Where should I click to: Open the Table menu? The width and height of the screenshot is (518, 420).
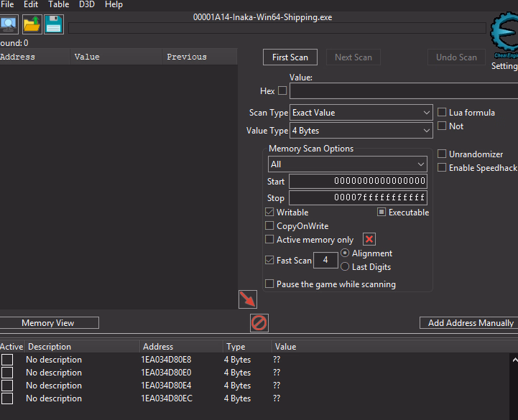[59, 4]
